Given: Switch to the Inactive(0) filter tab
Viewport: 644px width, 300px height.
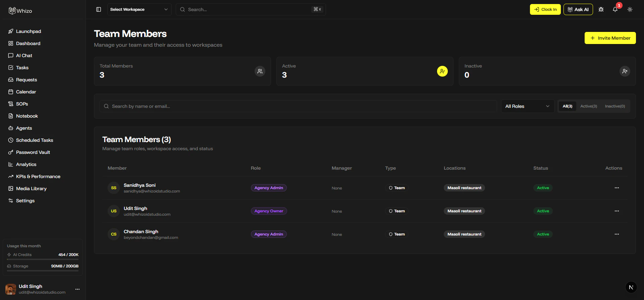Looking at the screenshot, I should tap(615, 106).
